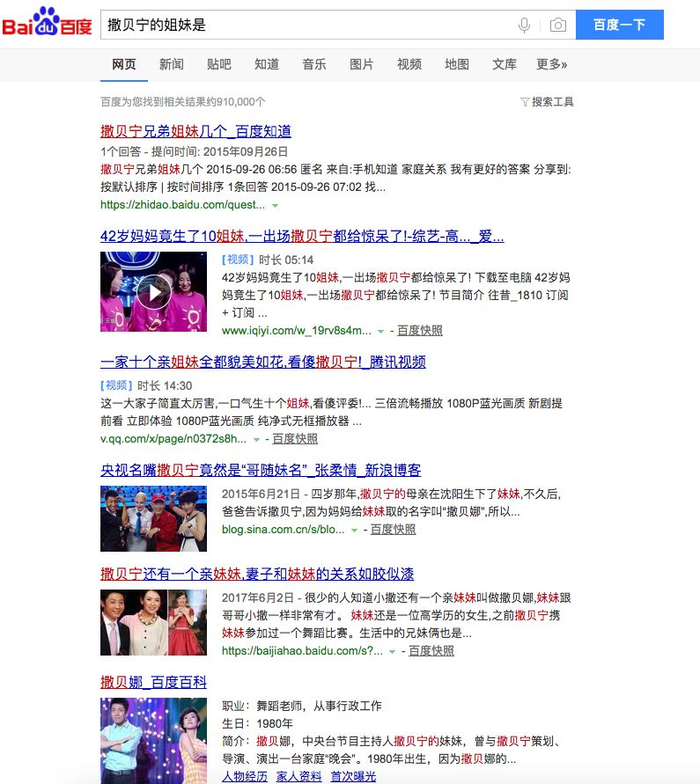700x784 pixels.
Task: Select the 地图 tab
Action: [457, 64]
